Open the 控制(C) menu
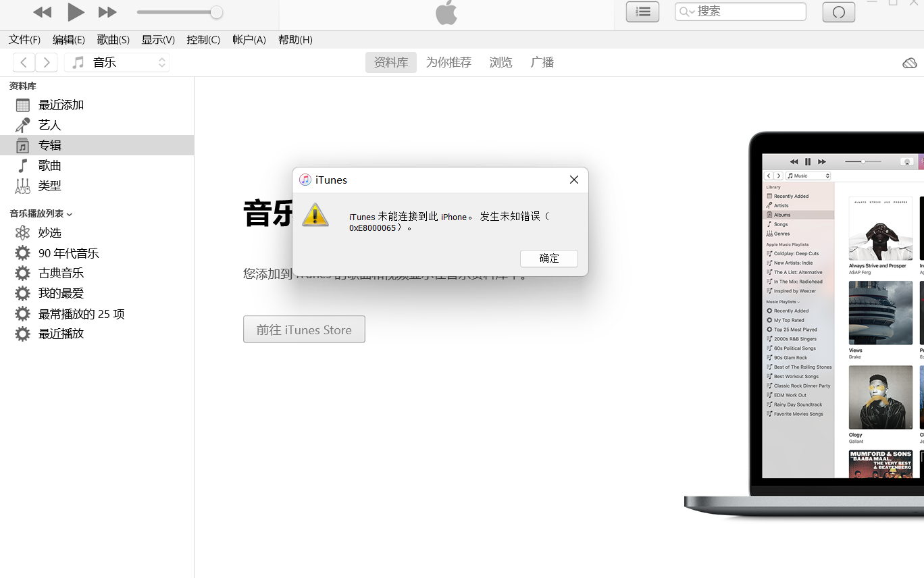Image resolution: width=924 pixels, height=578 pixels. click(x=203, y=40)
